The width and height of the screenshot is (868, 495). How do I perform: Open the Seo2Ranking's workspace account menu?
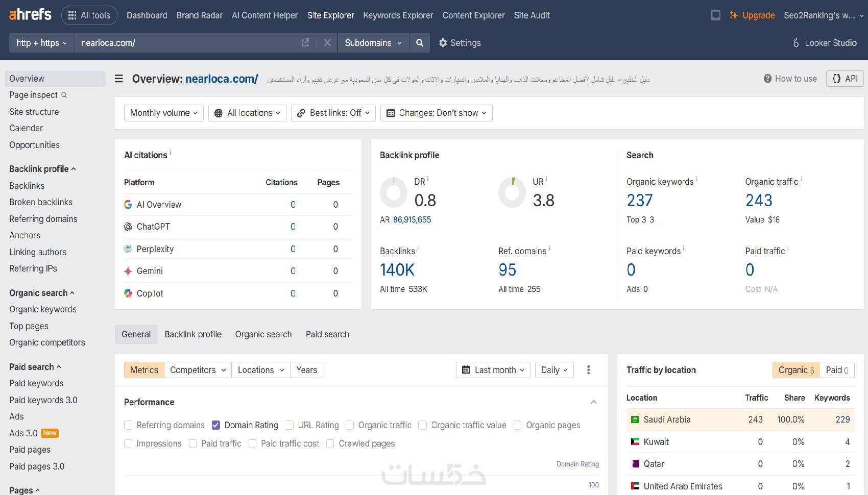824,15
